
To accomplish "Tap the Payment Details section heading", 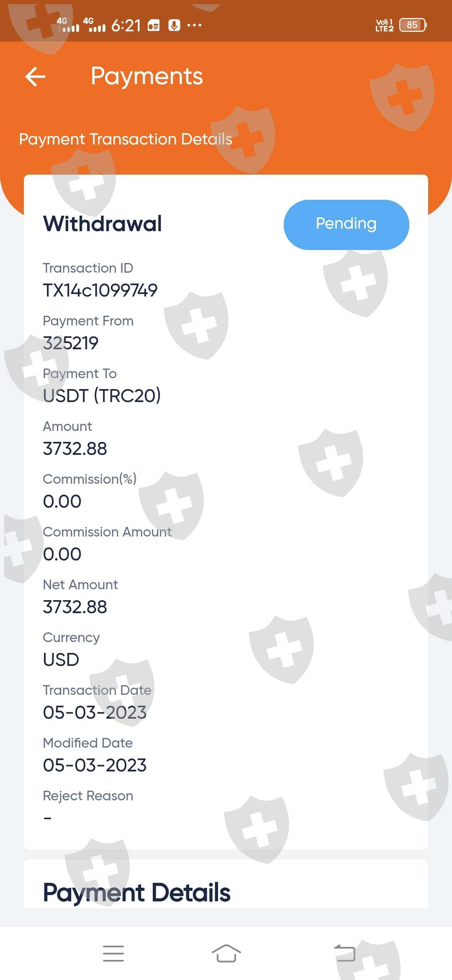I will point(136,892).
